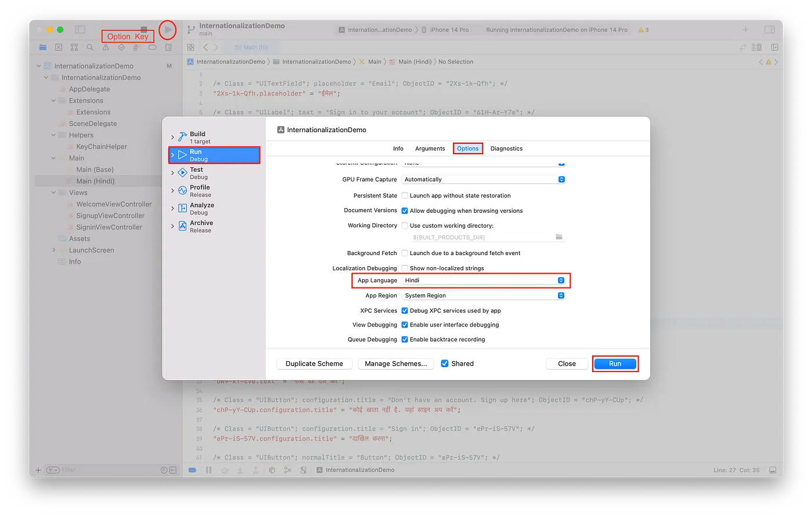Go back with the editor back arrow

pyautogui.click(x=205, y=47)
